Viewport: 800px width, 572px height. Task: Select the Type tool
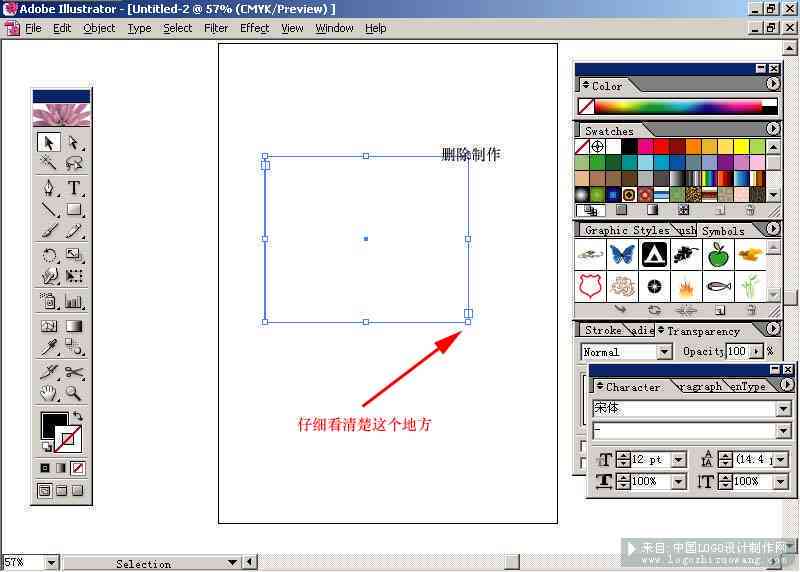point(73,188)
